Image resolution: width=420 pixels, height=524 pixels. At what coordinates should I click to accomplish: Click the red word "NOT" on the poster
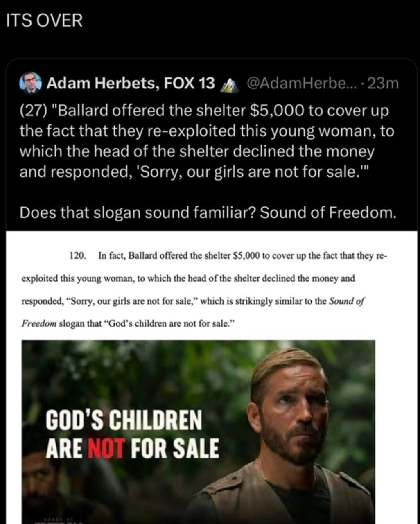(106, 448)
